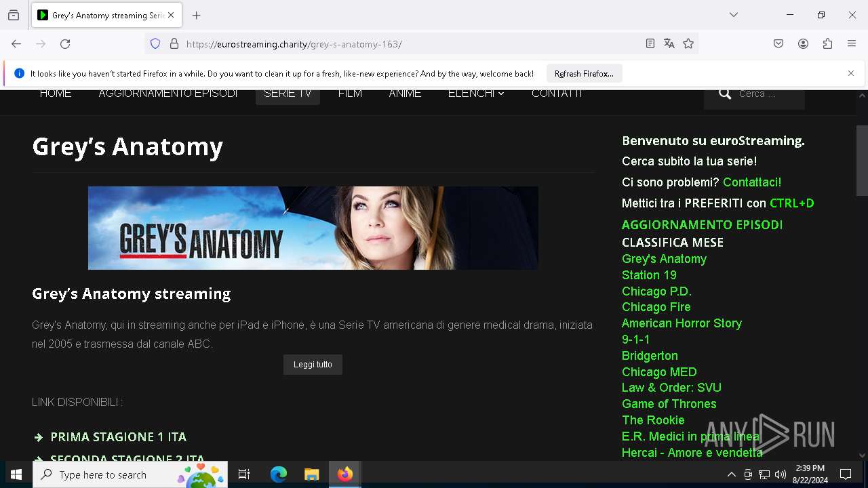Screen dimensions: 868x488
Task: Open Windows notification center icon
Action: 846,474
